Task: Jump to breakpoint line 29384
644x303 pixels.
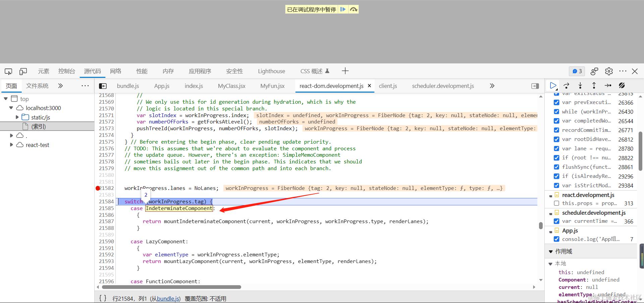Action: [626, 186]
